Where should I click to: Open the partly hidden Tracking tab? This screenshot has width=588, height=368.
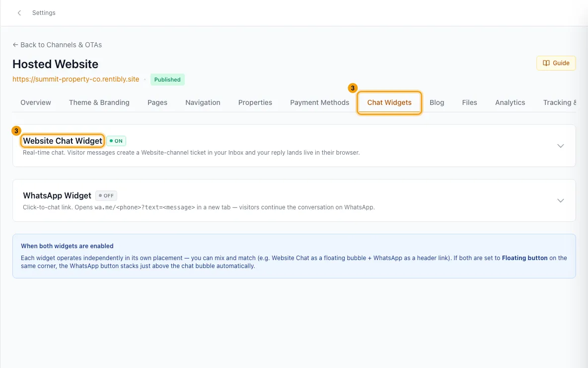coord(560,102)
